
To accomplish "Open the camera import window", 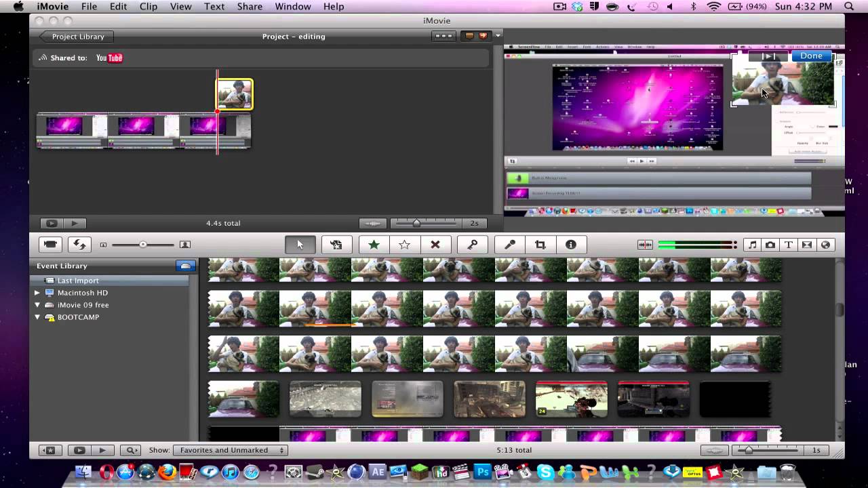I will coord(50,245).
